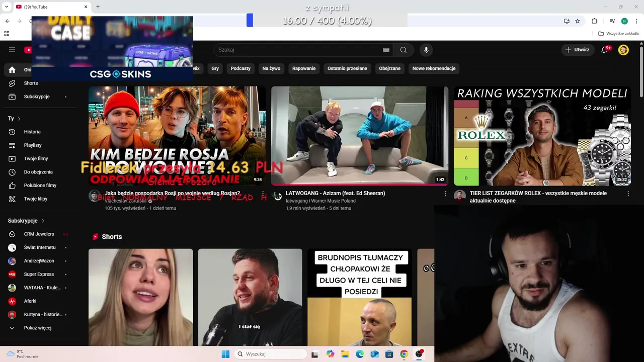Select the Podcasty filter chip
Image resolution: width=644 pixels, height=362 pixels.
click(x=240, y=68)
